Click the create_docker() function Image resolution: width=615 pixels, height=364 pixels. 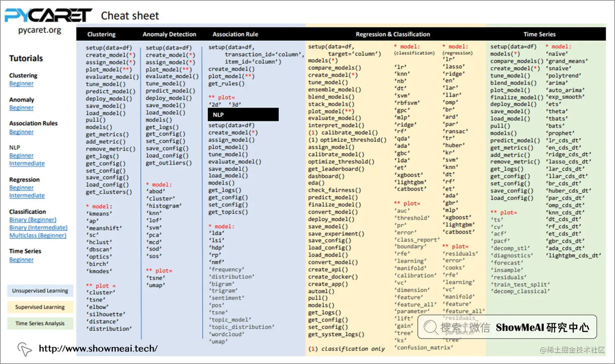point(333,277)
